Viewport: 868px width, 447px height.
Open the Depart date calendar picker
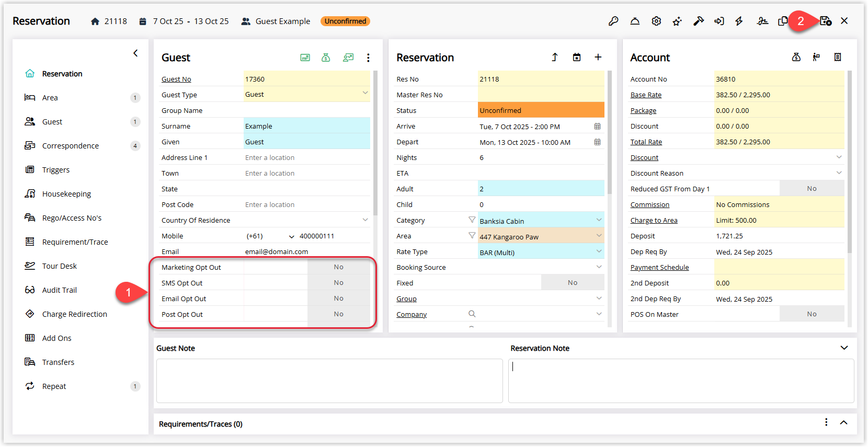pos(598,142)
